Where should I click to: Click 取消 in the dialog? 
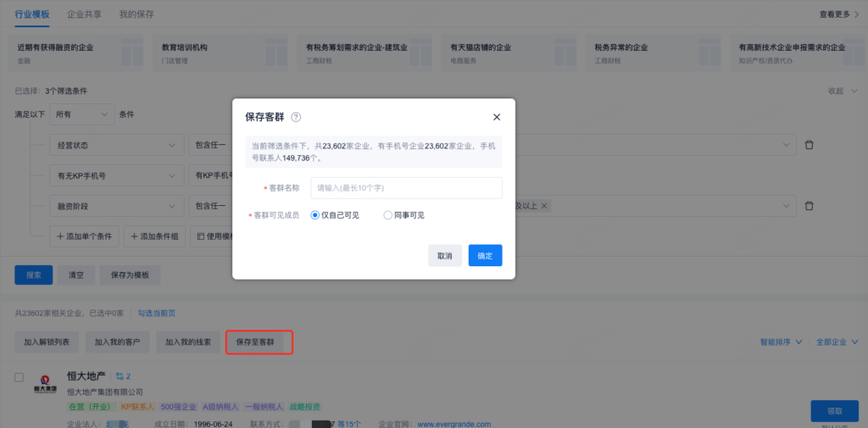(445, 256)
